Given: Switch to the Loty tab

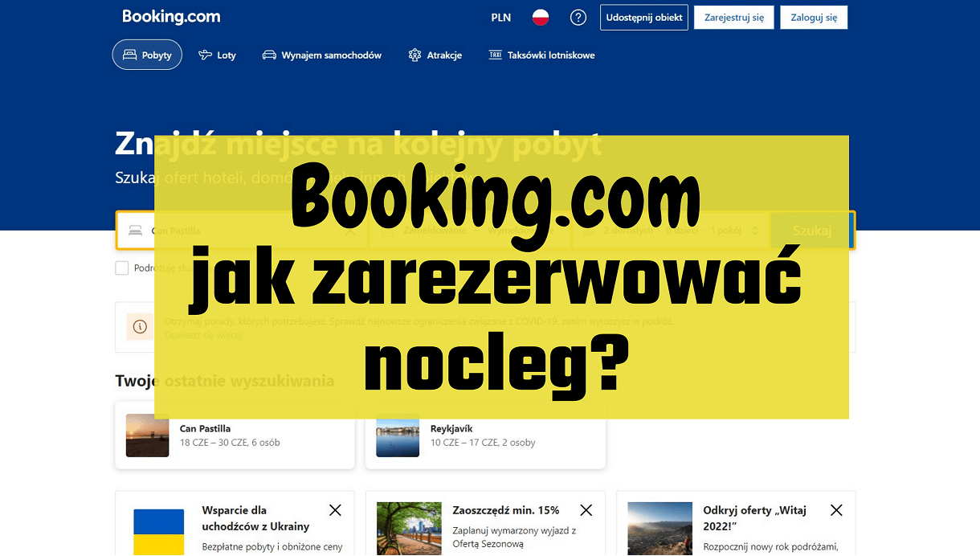Looking at the screenshot, I should click(217, 55).
